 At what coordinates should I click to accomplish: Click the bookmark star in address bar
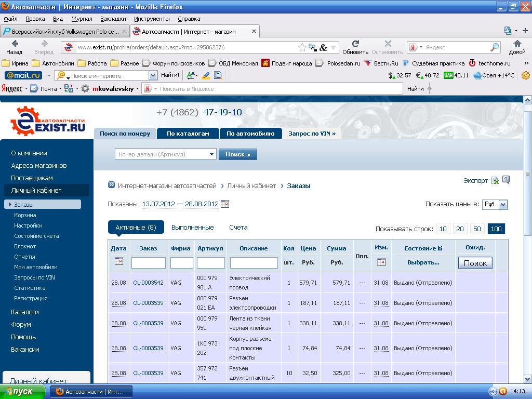pos(302,47)
